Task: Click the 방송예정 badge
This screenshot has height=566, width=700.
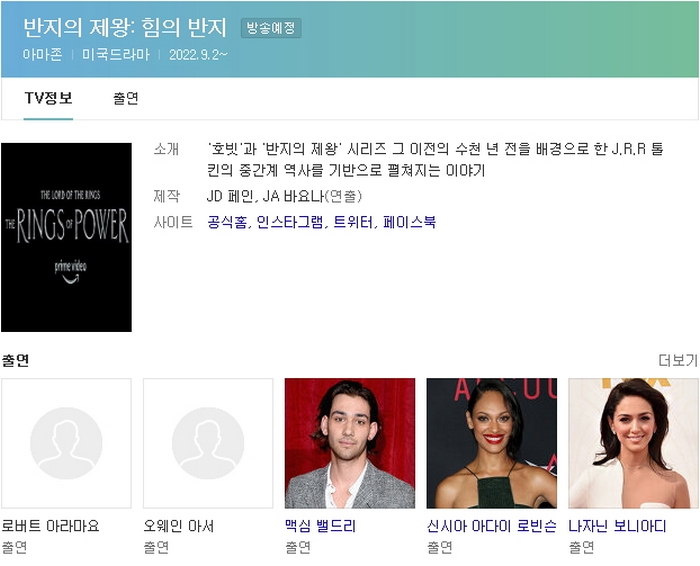Action: (271, 28)
